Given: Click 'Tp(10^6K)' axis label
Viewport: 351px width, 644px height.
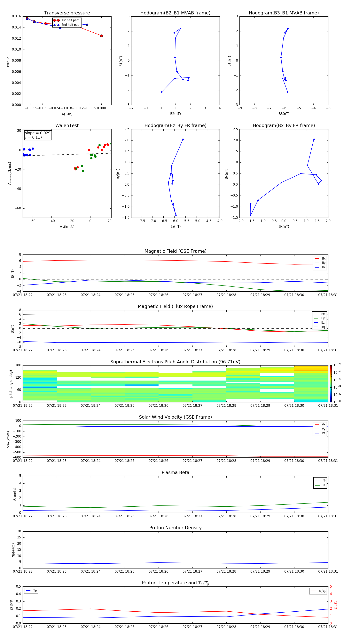Looking at the screenshot, I should [x=11, y=605].
